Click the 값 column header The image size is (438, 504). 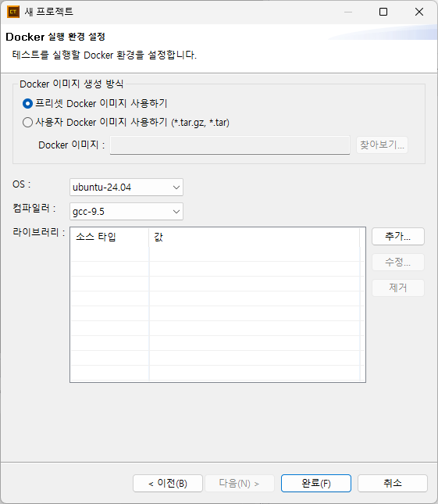(255, 238)
